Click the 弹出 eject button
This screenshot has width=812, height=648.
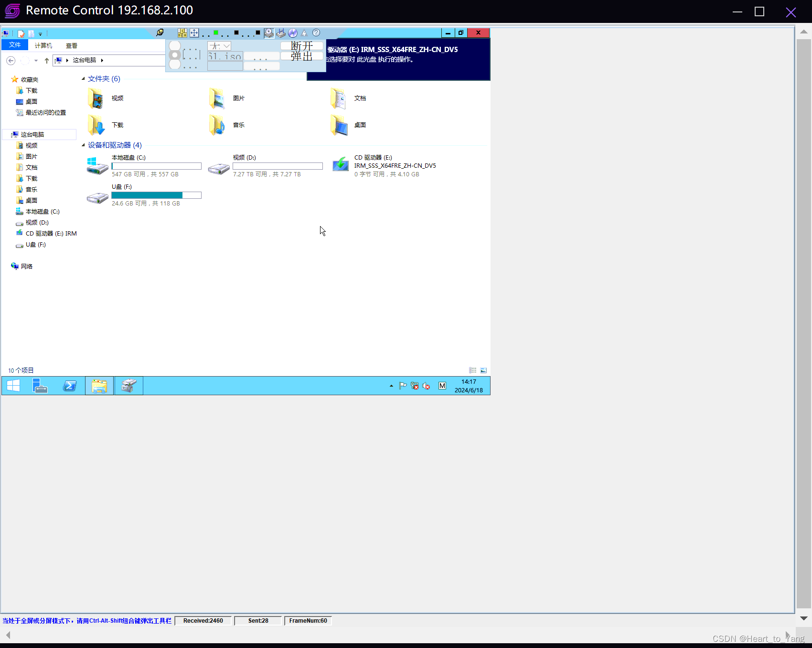tap(302, 56)
